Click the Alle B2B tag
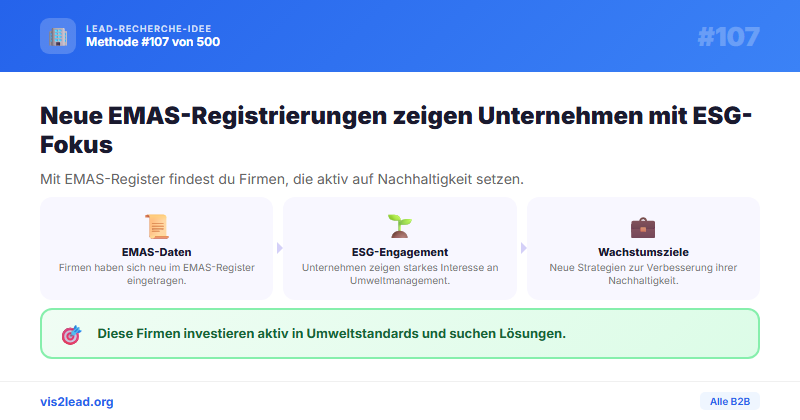This screenshot has height=420, width=800. click(730, 402)
